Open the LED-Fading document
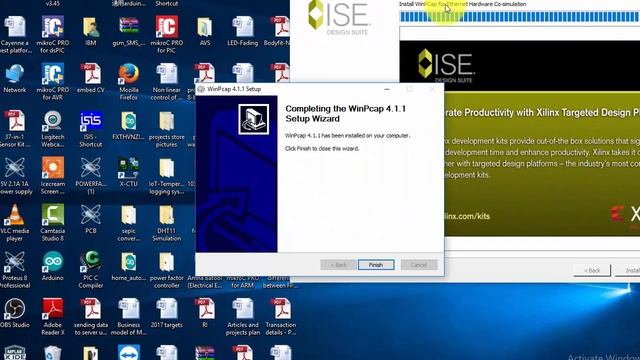The image size is (640, 360). (243, 31)
